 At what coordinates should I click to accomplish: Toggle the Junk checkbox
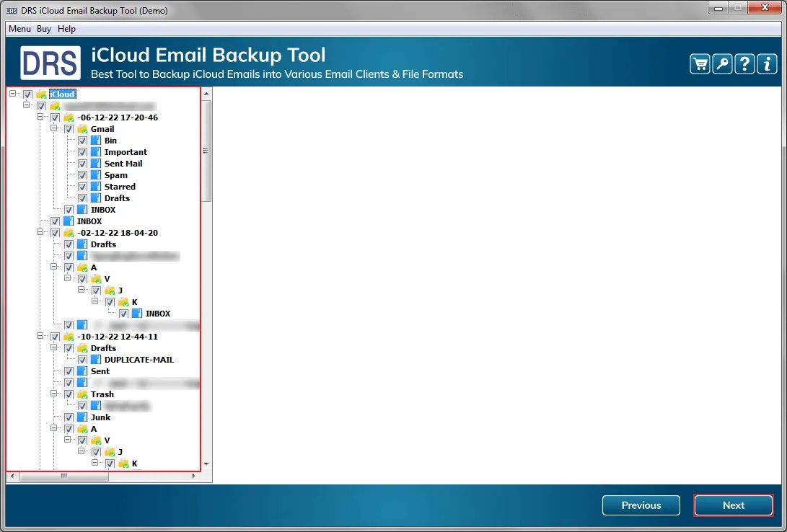(x=69, y=417)
